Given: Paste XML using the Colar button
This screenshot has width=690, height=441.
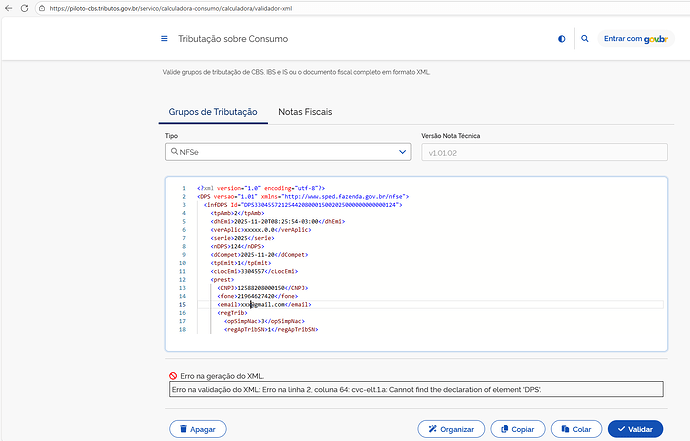Looking at the screenshot, I should tap(574, 429).
